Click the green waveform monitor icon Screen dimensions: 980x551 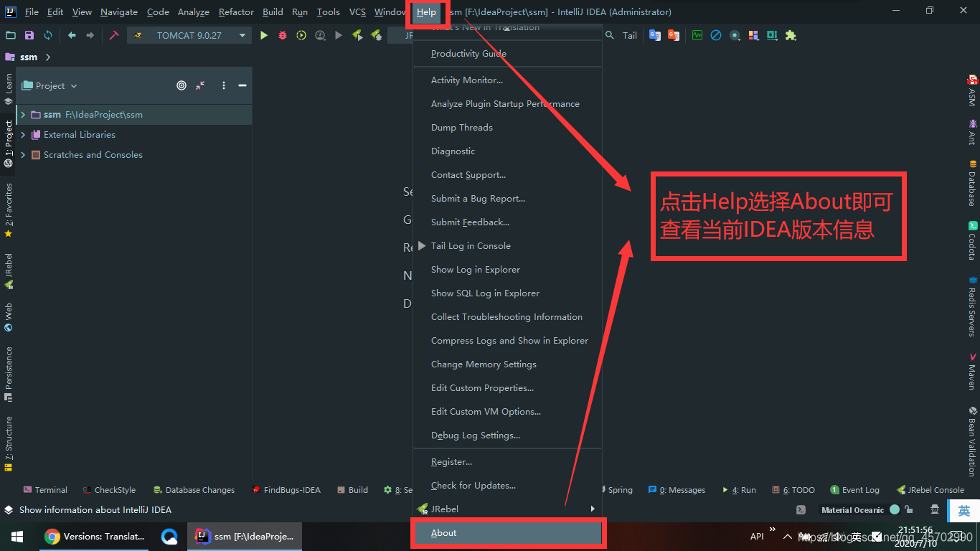point(697,35)
